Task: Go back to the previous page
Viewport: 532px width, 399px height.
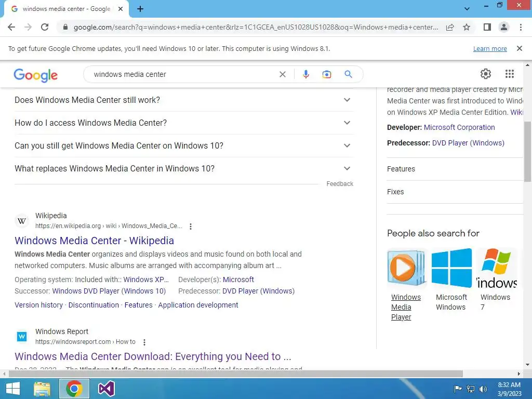Action: click(11, 27)
